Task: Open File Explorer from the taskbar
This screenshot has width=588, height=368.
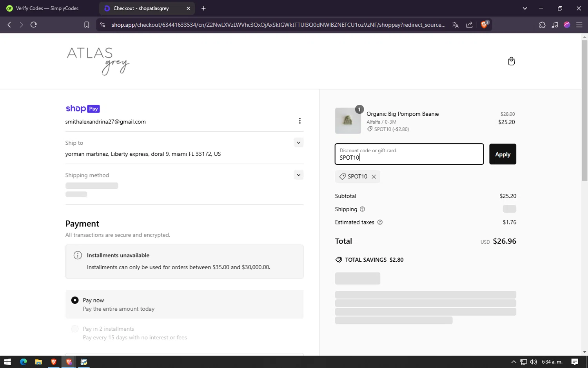Action: [x=38, y=362]
